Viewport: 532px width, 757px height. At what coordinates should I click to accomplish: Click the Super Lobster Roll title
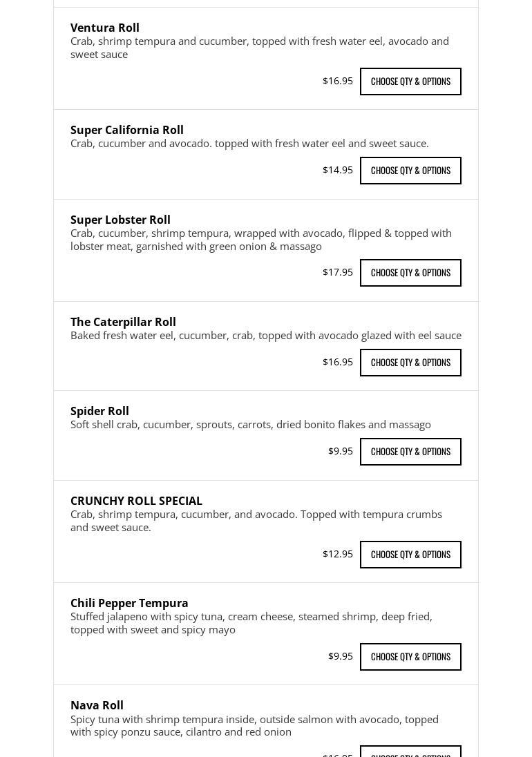120,220
